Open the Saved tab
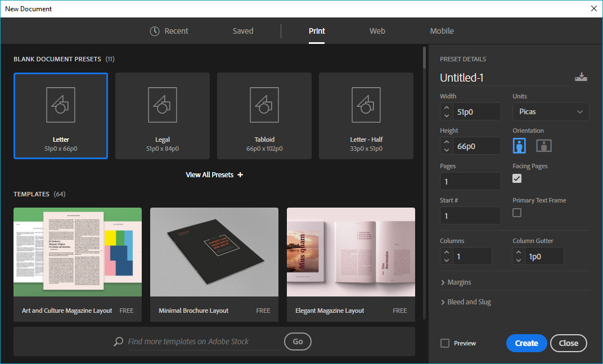This screenshot has height=364, width=603. point(242,31)
